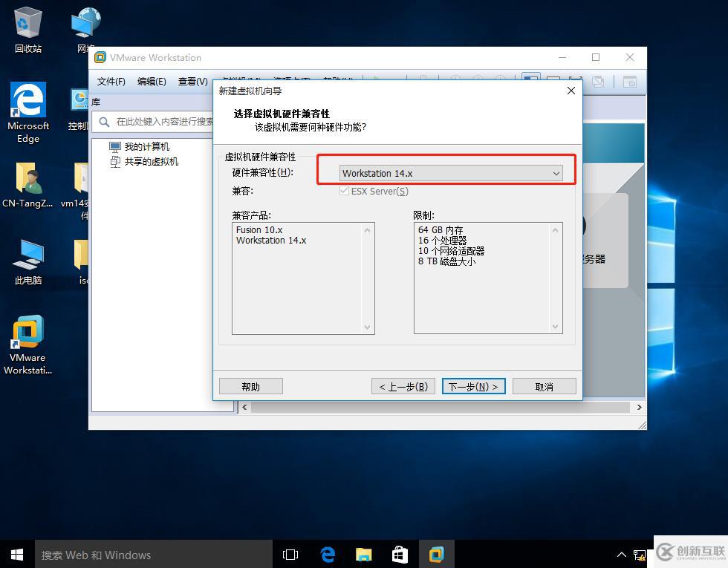
Task: Open File Explorer from the taskbar
Action: click(363, 554)
